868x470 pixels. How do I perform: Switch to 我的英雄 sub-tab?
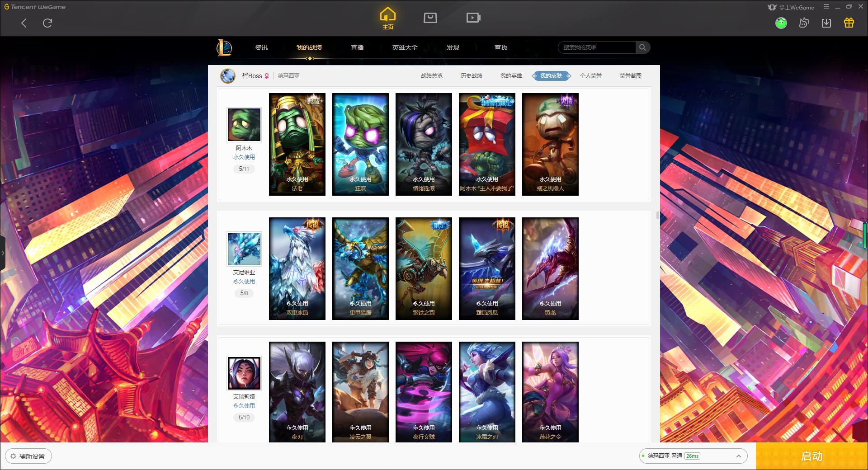(511, 76)
